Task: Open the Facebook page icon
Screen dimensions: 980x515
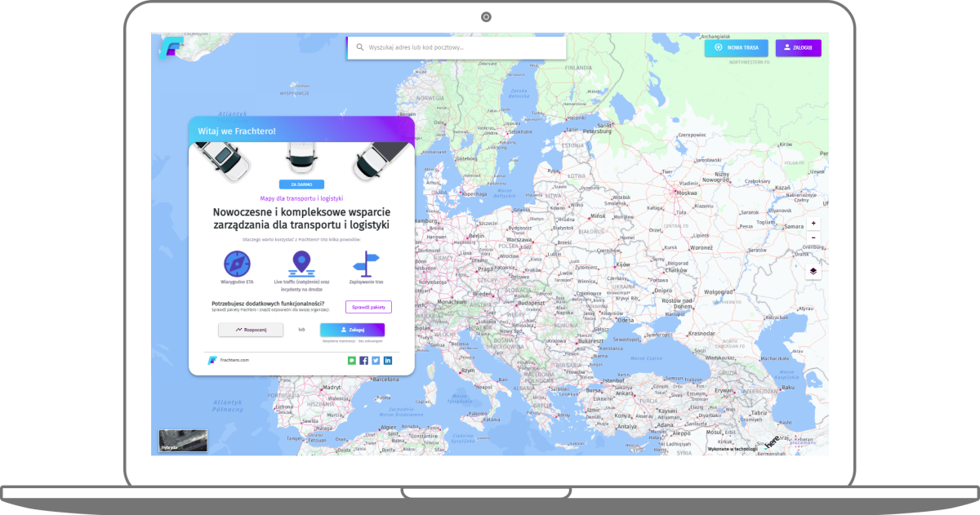Action: click(364, 360)
